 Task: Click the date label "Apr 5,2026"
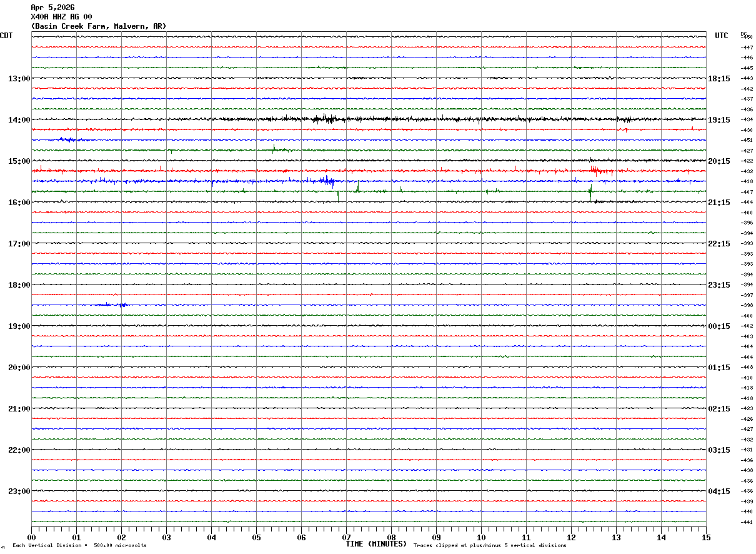52,8
